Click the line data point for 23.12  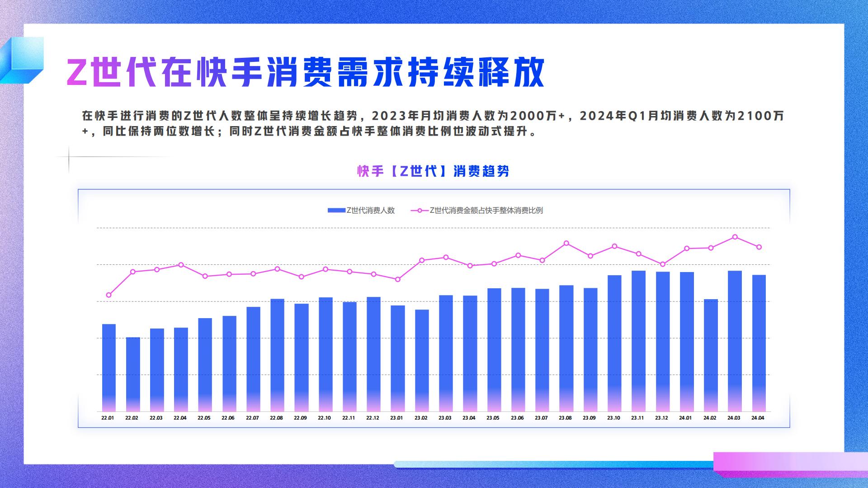[663, 264]
